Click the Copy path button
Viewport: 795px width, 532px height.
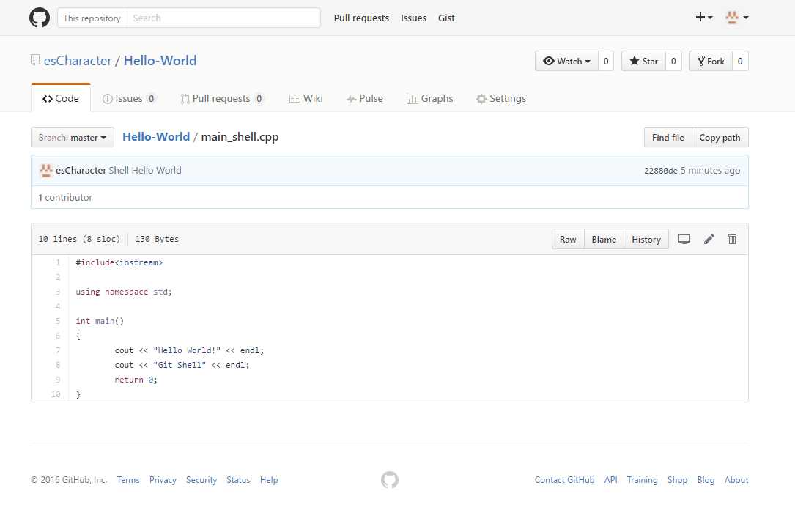click(720, 138)
